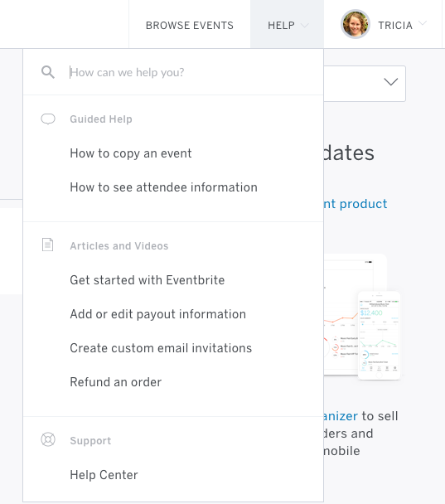Open "How to copy an event" guide
The width and height of the screenshot is (445, 504).
click(x=131, y=153)
